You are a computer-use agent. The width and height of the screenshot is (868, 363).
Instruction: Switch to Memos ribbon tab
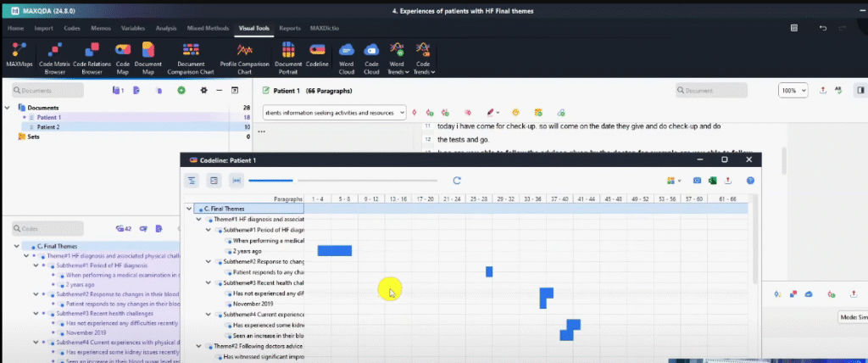[102, 28]
